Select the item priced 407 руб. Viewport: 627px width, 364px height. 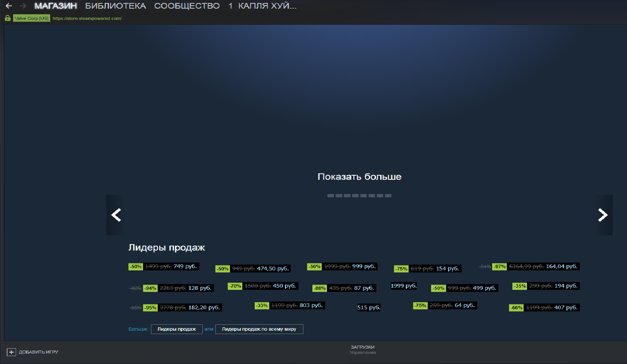[544, 307]
